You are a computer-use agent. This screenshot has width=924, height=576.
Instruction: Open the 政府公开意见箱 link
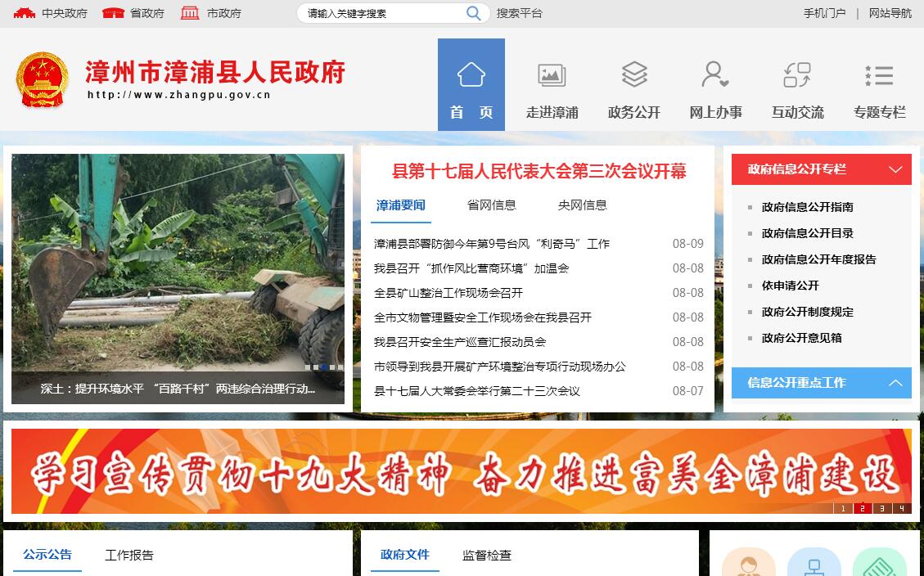click(x=801, y=338)
